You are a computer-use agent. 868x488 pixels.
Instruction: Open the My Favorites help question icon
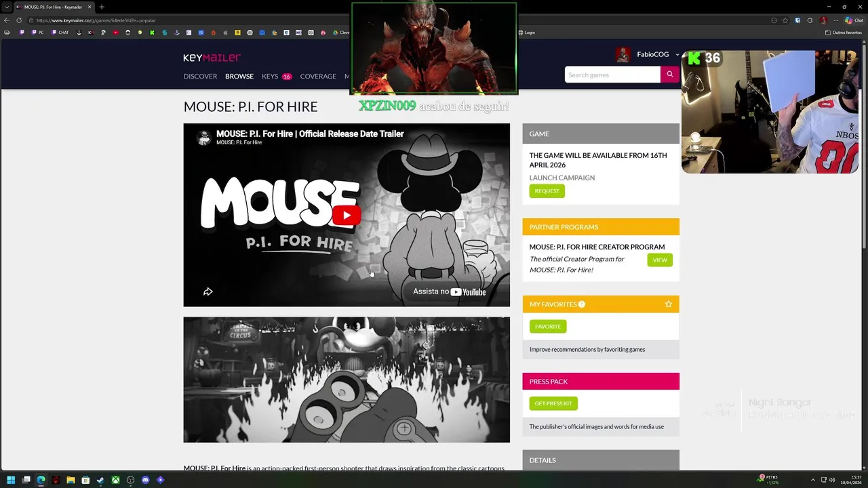tap(582, 304)
